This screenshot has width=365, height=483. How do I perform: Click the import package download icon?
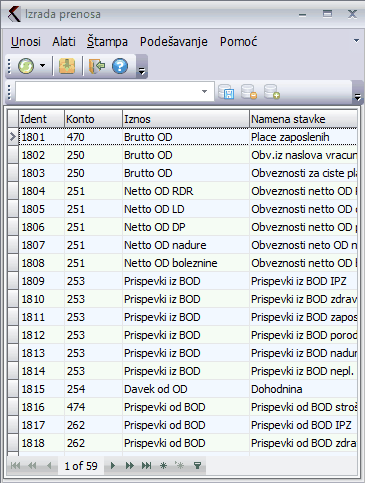pos(67,66)
